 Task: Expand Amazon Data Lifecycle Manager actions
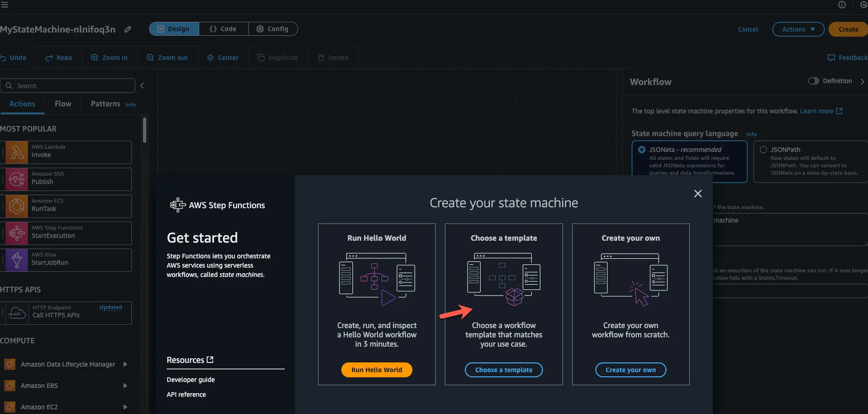coord(125,364)
